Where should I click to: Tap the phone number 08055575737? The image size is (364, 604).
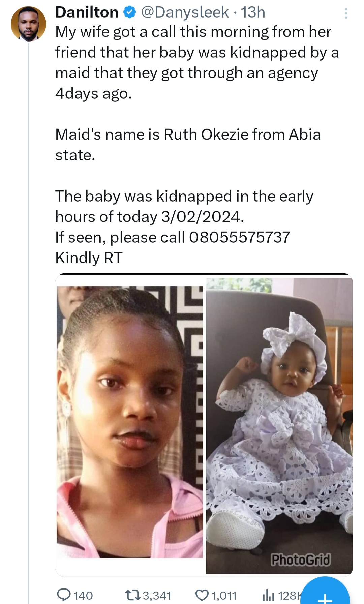click(239, 237)
